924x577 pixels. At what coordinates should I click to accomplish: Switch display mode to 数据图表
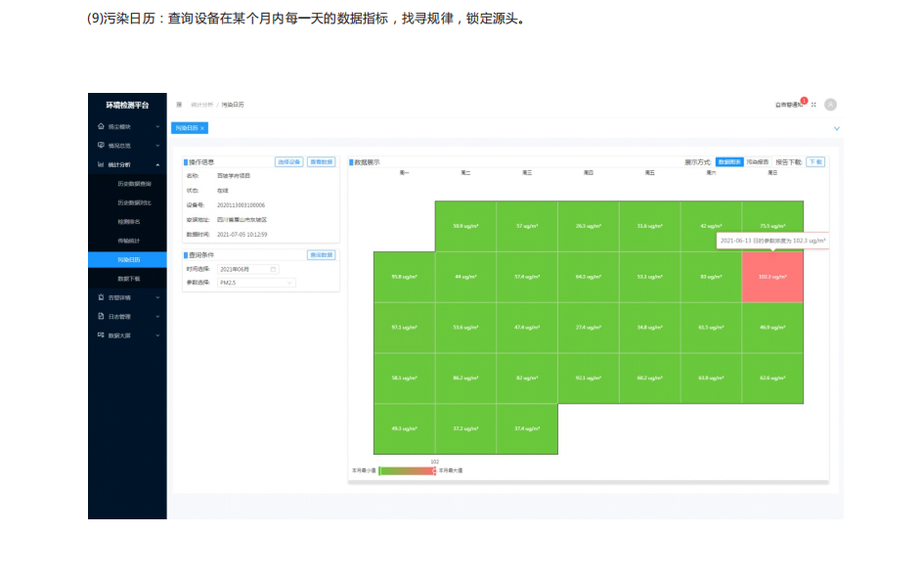click(728, 162)
